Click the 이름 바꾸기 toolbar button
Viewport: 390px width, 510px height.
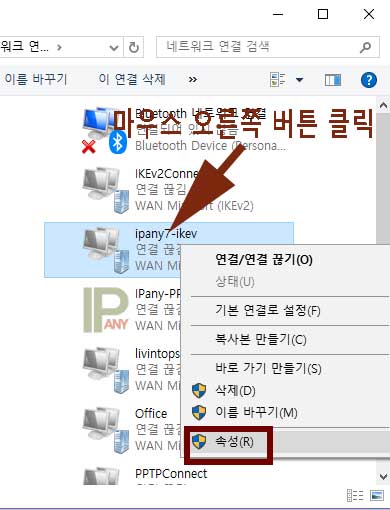36,79
